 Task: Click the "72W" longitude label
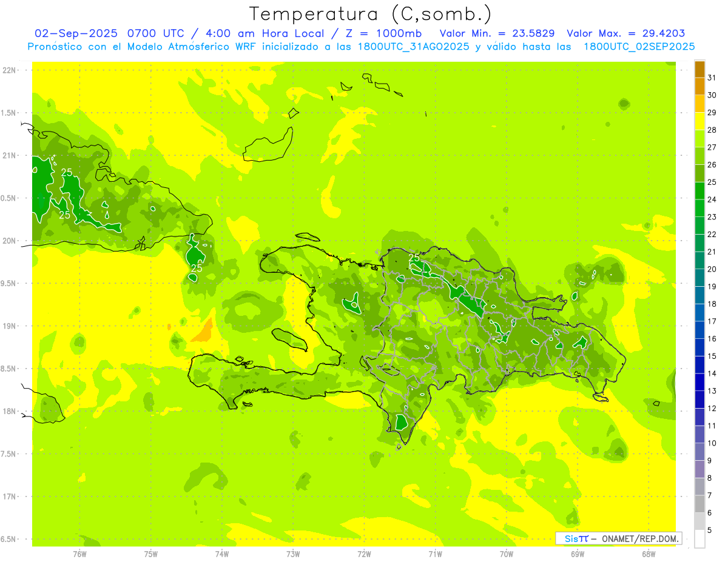point(364,554)
